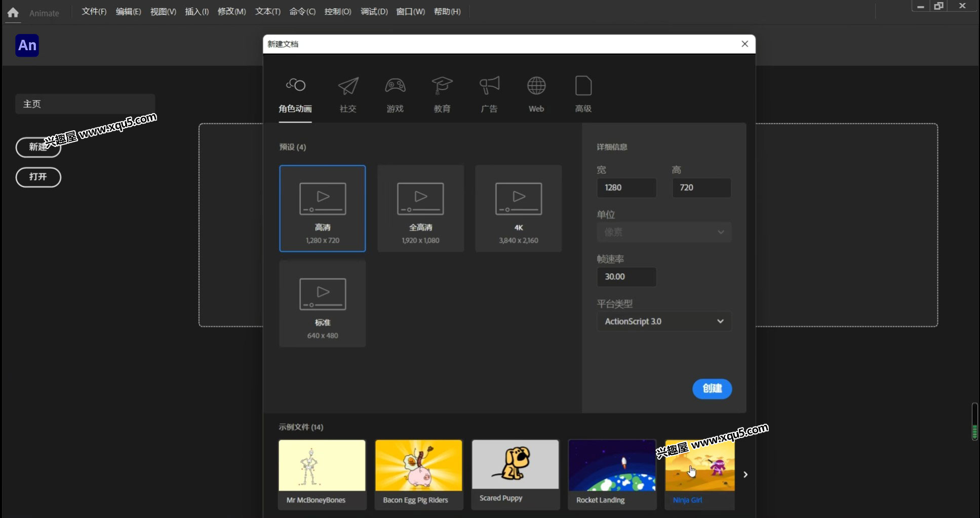The image size is (980, 518).
Task: Click the 打开 button on the home screen
Action: pos(38,177)
